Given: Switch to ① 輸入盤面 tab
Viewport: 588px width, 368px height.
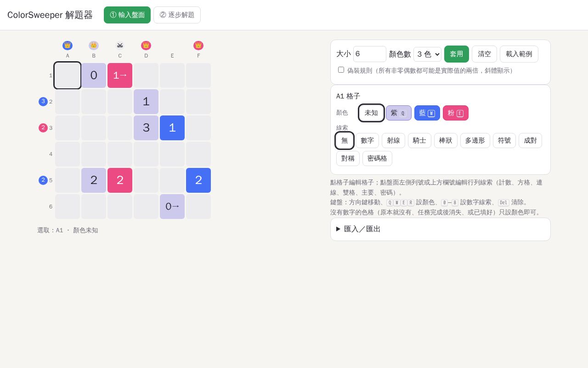Looking at the screenshot, I should (x=127, y=15).
